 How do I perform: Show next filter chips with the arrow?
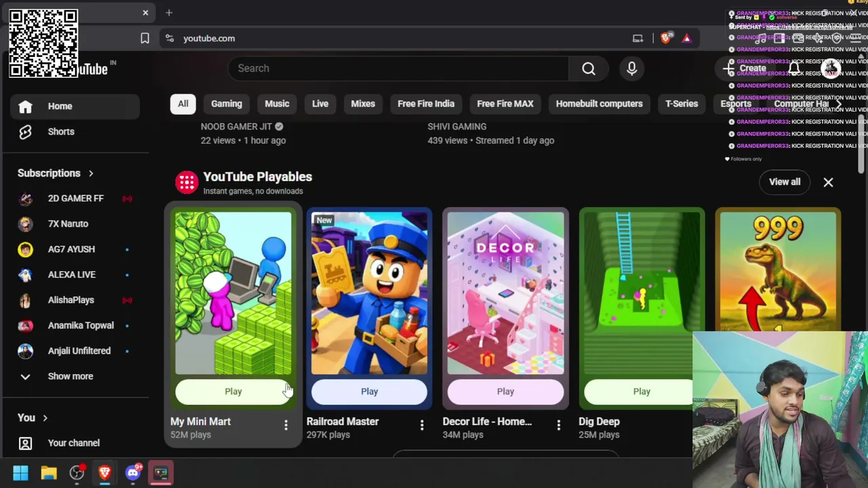tap(838, 104)
